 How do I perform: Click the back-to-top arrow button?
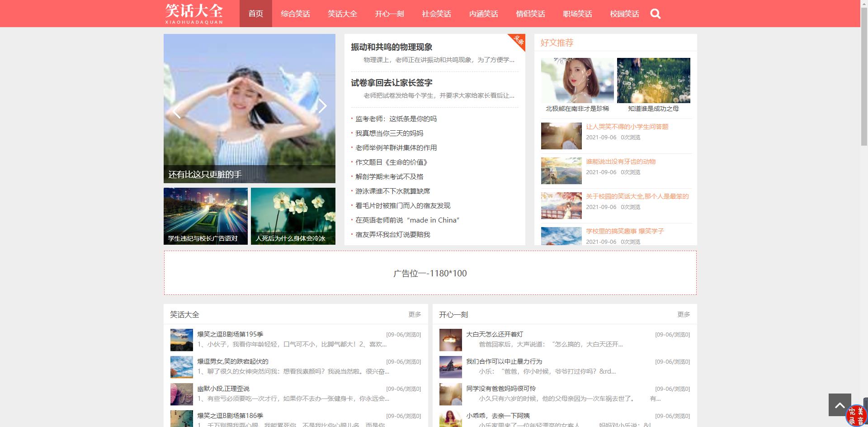[x=840, y=405]
